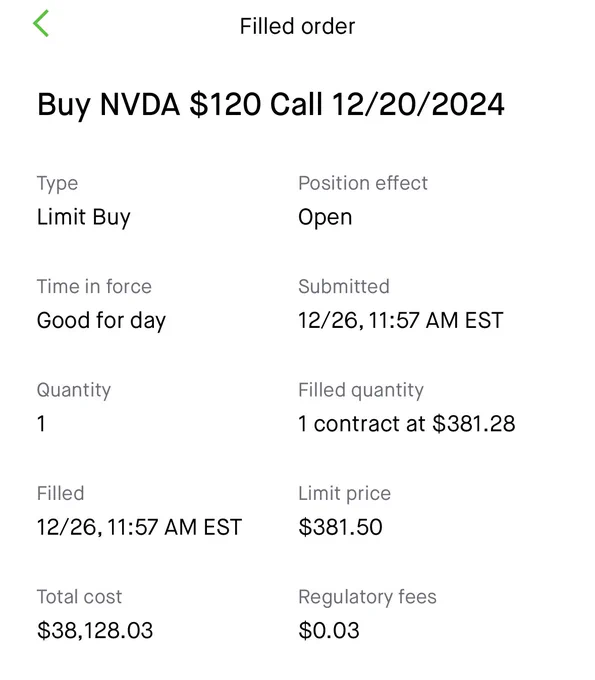Click the Total cost label
The width and height of the screenshot is (595, 680).
click(x=79, y=597)
